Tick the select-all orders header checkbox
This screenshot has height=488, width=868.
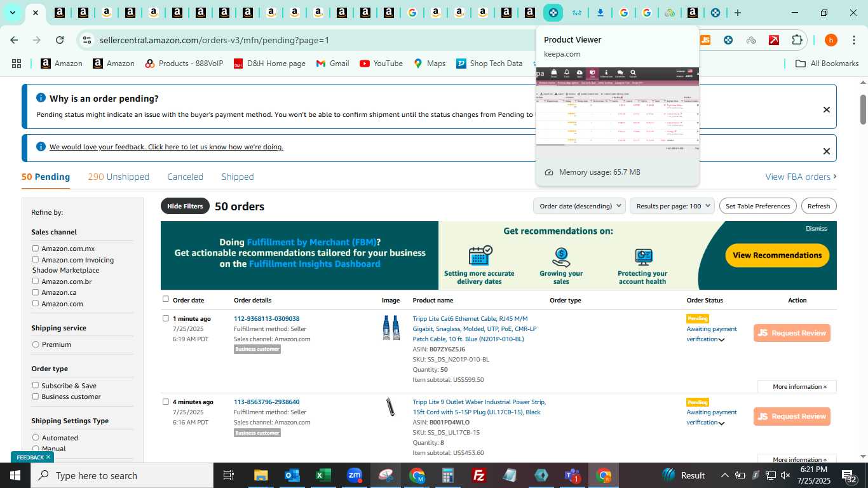click(166, 299)
